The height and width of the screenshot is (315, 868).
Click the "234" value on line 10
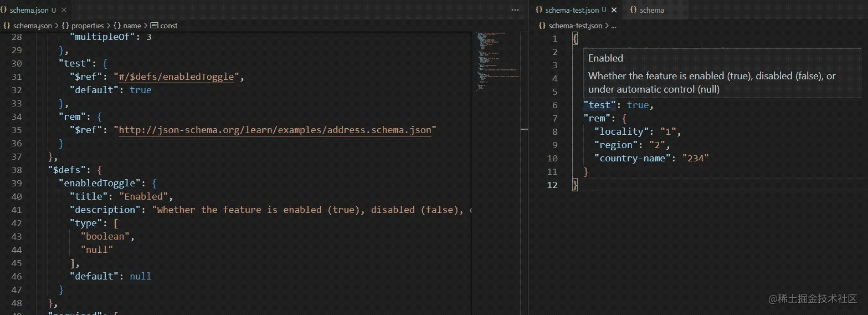696,158
